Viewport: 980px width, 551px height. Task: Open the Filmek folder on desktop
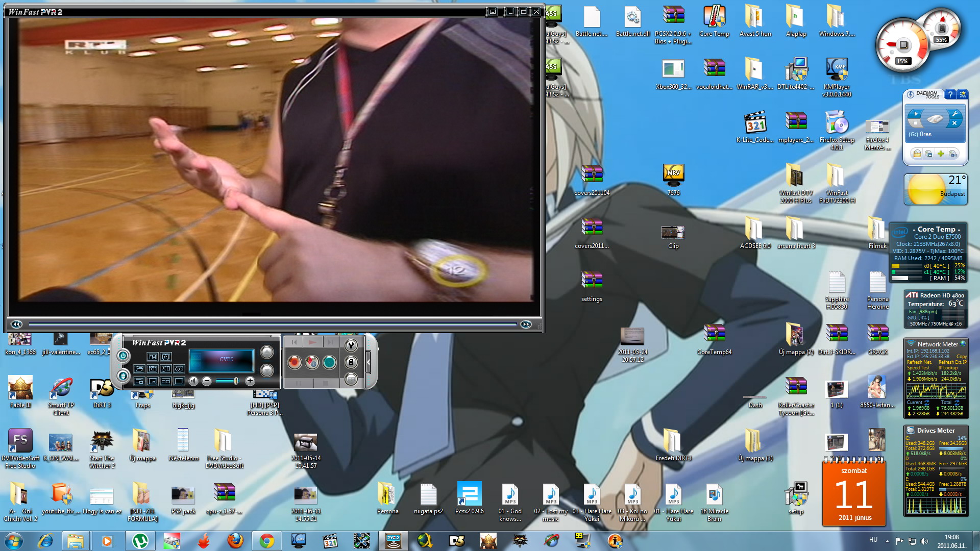point(877,233)
